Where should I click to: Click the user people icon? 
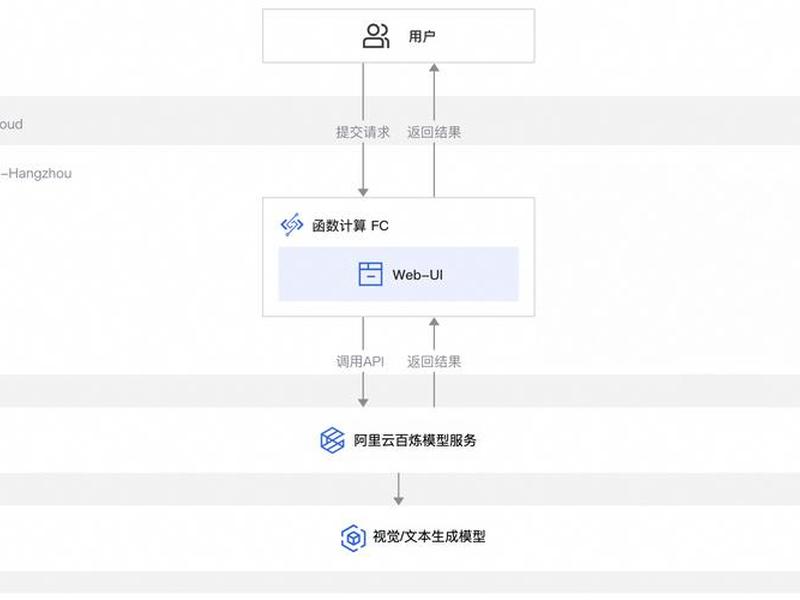[x=376, y=36]
